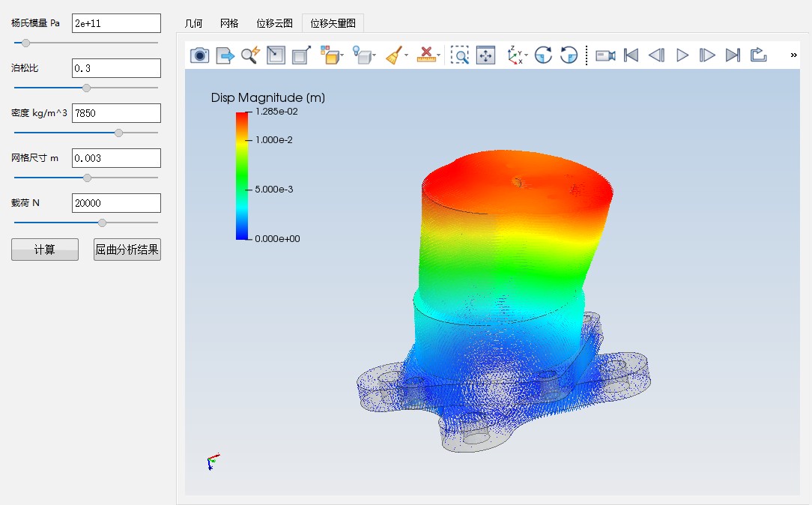Step back one animation frame
Screen dimensions: 812x505
tap(657, 55)
